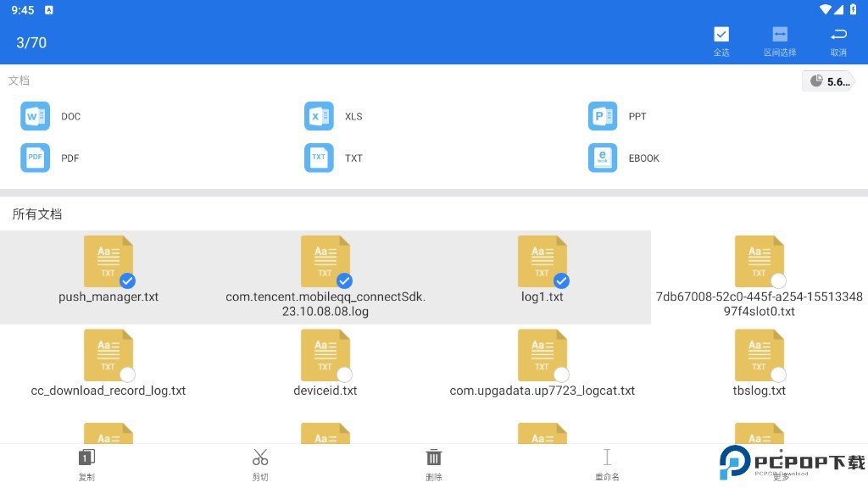
Task: Tap the range selection icon
Action: [779, 35]
